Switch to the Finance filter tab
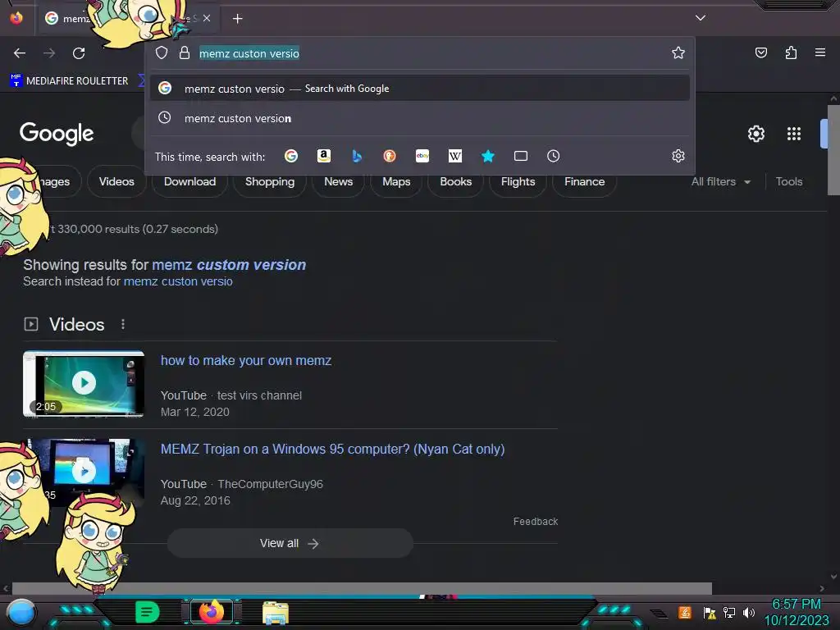Viewport: 840px width, 630px height. tap(584, 181)
